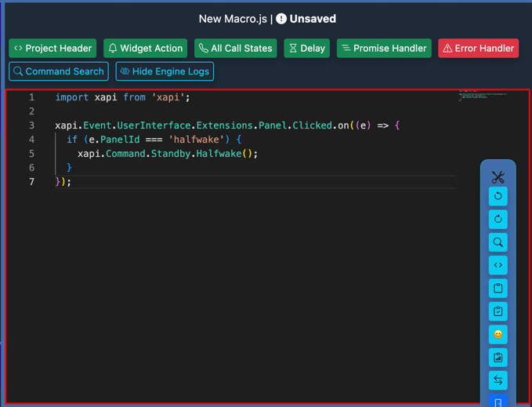Viewport: 532px width, 407px height.
Task: Click the plain clipboard icon button
Action: 498,289
